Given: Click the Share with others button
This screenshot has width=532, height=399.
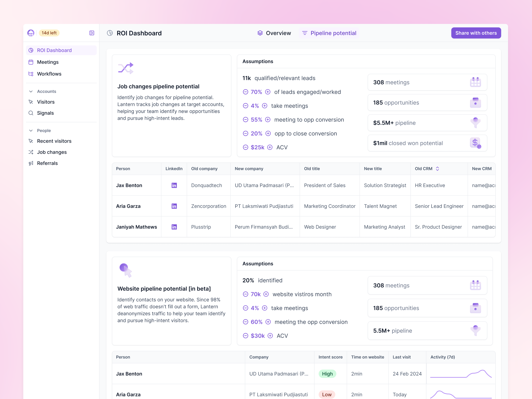Looking at the screenshot, I should pos(476,33).
